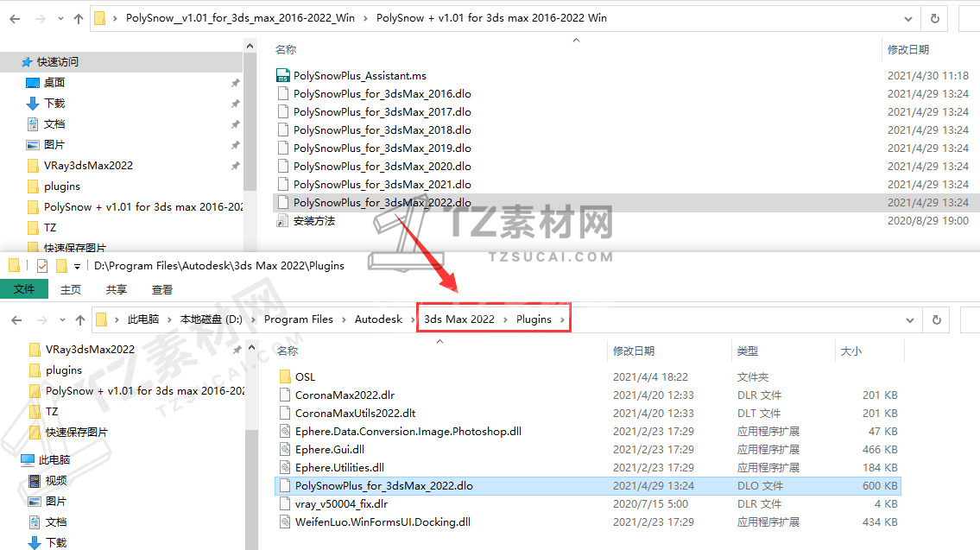This screenshot has height=550, width=980.
Task: Switch to 共享 ribbon tab
Action: pos(117,289)
